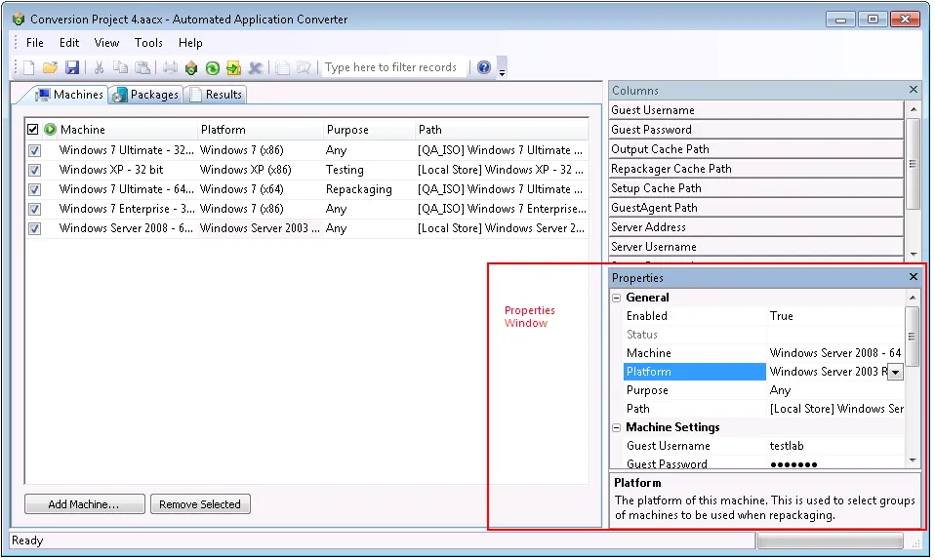Click the green circular refresh icon
The image size is (935, 560).
[212, 67]
